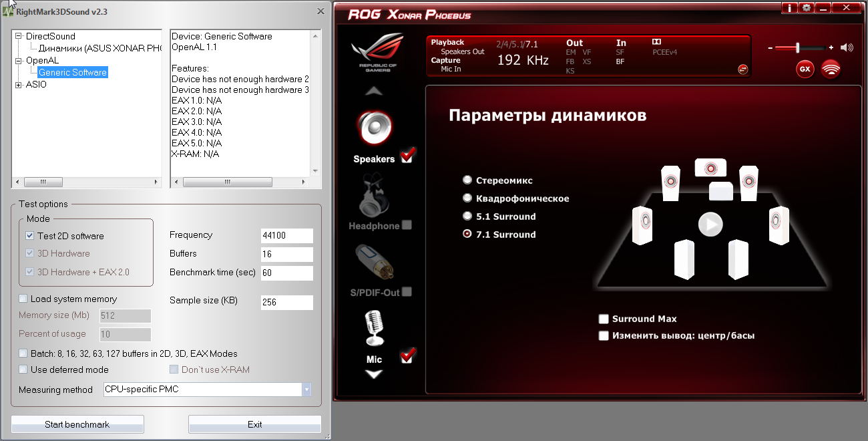Toggle the Mic enabled checkbox
The height and width of the screenshot is (441, 868).
pyautogui.click(x=407, y=356)
